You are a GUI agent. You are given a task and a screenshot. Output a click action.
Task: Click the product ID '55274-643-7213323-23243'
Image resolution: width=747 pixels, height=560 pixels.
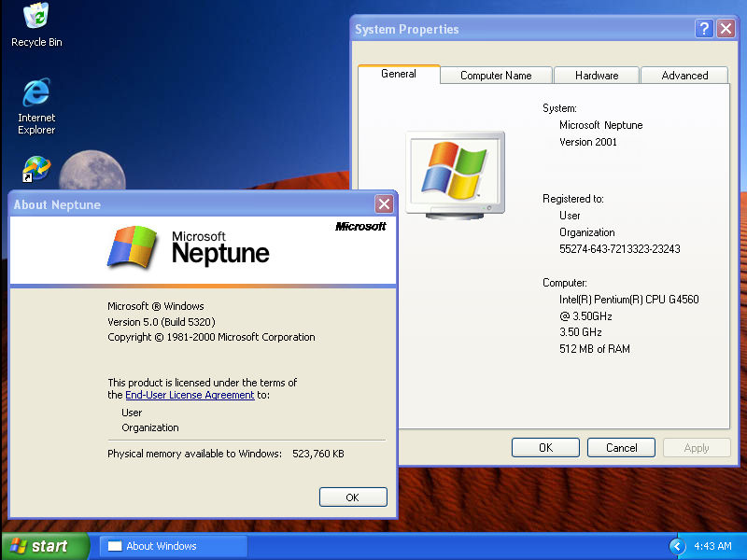point(620,249)
